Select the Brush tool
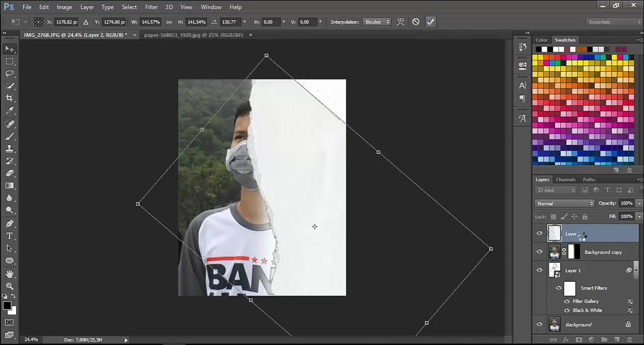 (9, 136)
